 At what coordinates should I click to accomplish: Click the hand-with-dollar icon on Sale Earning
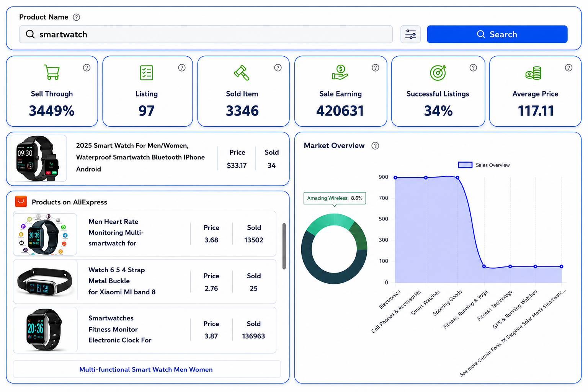point(340,72)
